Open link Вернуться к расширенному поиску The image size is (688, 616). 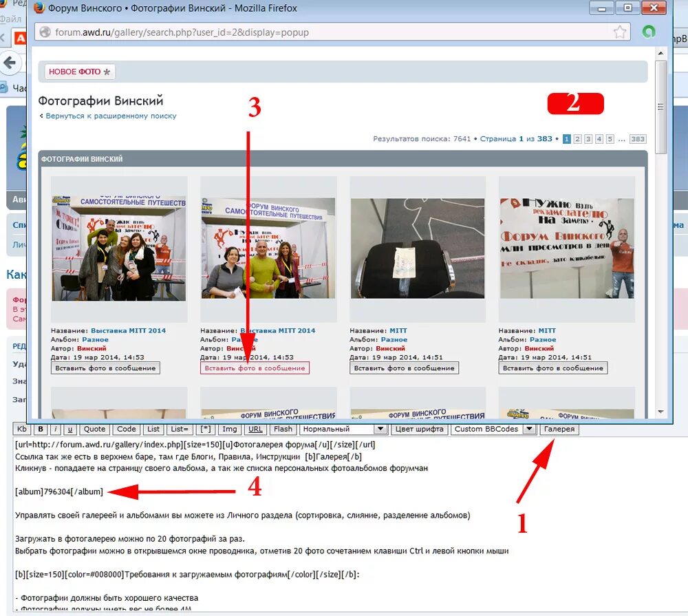(x=111, y=116)
